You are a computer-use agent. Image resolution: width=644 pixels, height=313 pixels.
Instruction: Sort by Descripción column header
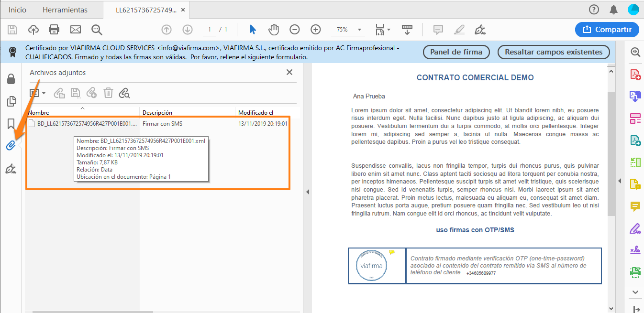tap(188, 112)
